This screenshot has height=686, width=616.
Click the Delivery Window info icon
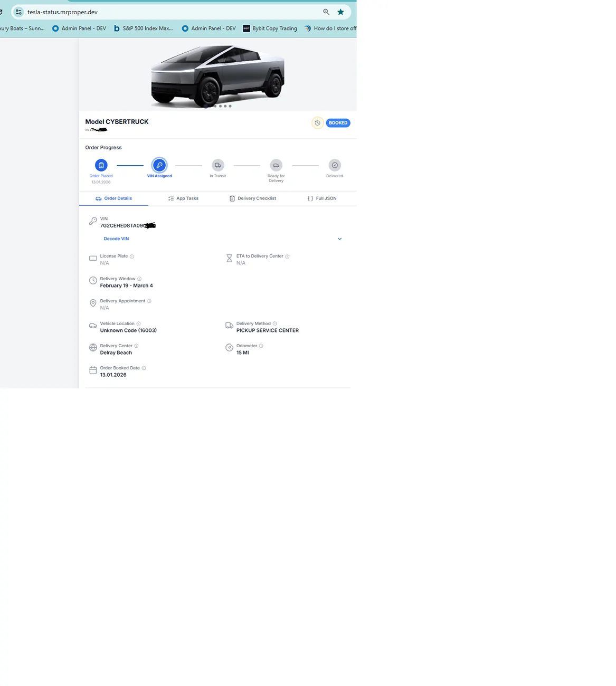pyautogui.click(x=139, y=279)
